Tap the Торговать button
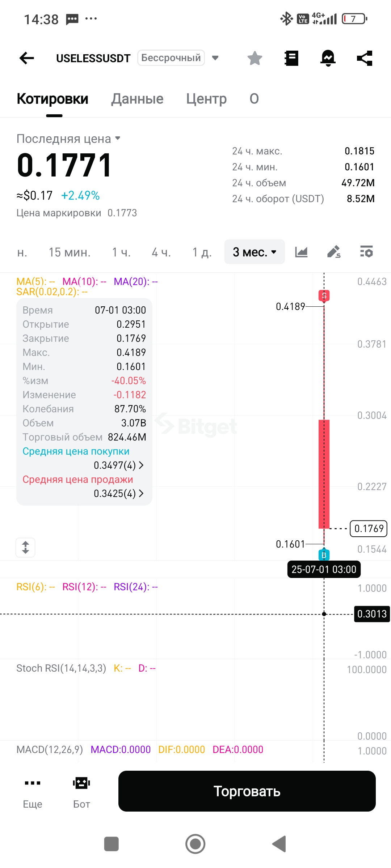391x868 pixels. tap(247, 791)
